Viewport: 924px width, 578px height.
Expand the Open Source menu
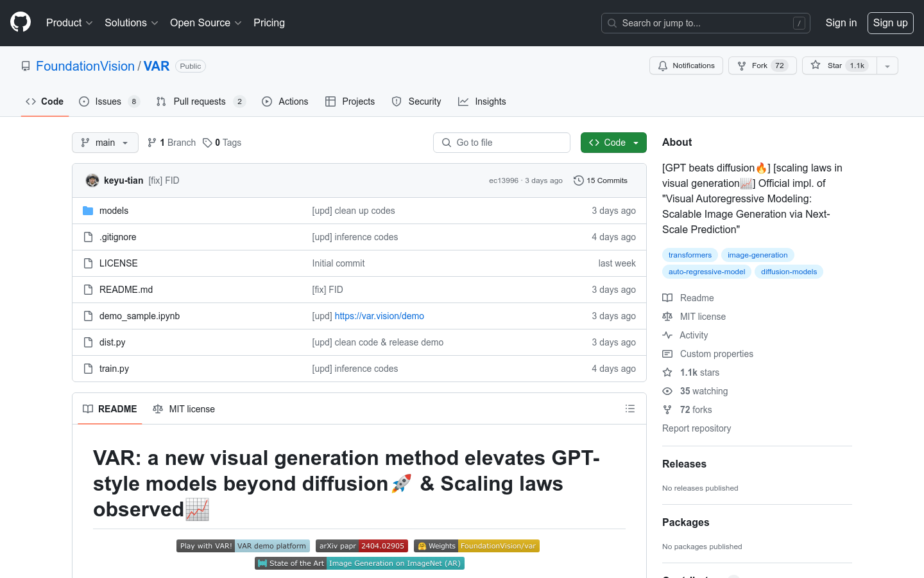tap(205, 22)
